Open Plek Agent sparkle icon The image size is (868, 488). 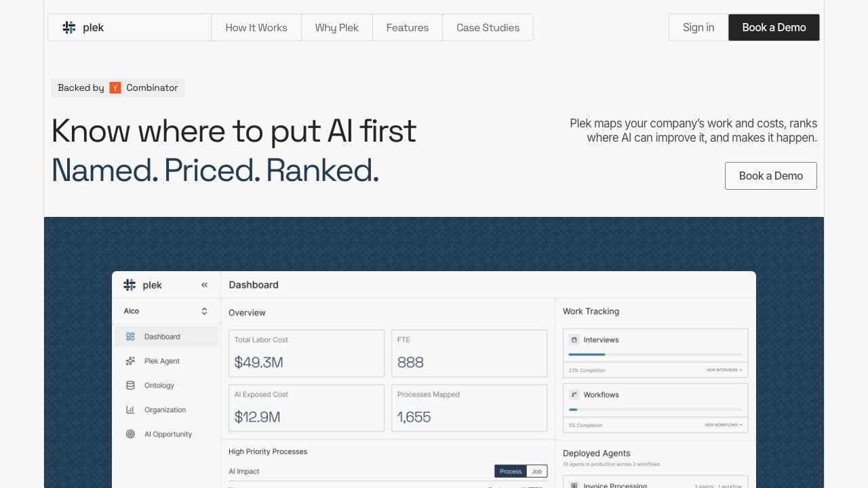tap(130, 361)
